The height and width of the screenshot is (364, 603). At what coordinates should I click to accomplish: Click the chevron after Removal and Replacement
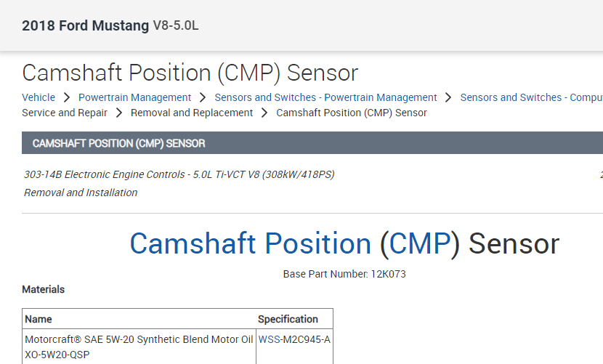coord(264,113)
